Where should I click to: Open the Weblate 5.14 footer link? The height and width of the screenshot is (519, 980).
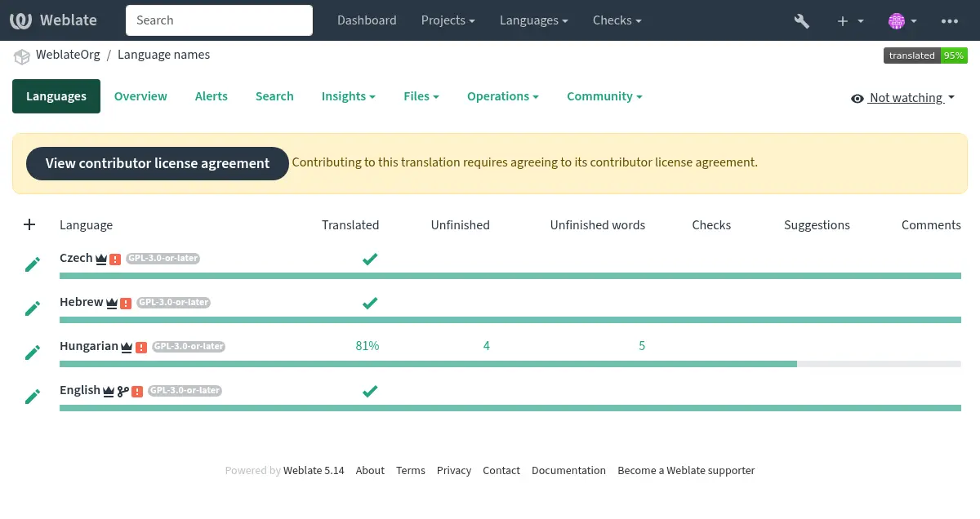click(314, 471)
